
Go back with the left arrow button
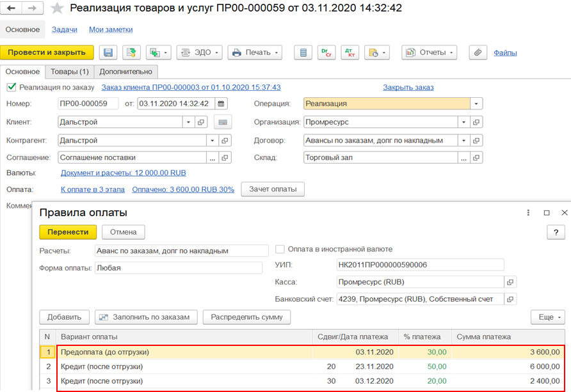[12, 8]
